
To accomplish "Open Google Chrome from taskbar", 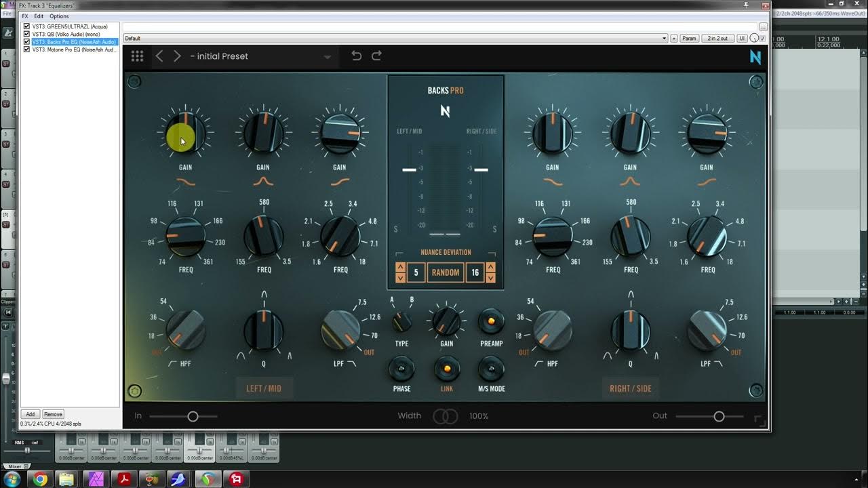I will coord(40,480).
